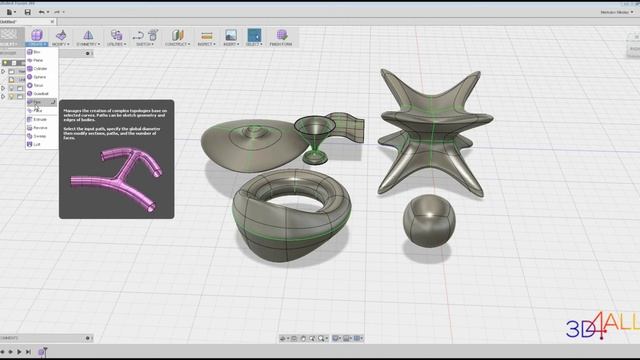Screen dimensions: 640x360
Task: Open Display Settings monitor icon
Action: pyautogui.click(x=336, y=338)
